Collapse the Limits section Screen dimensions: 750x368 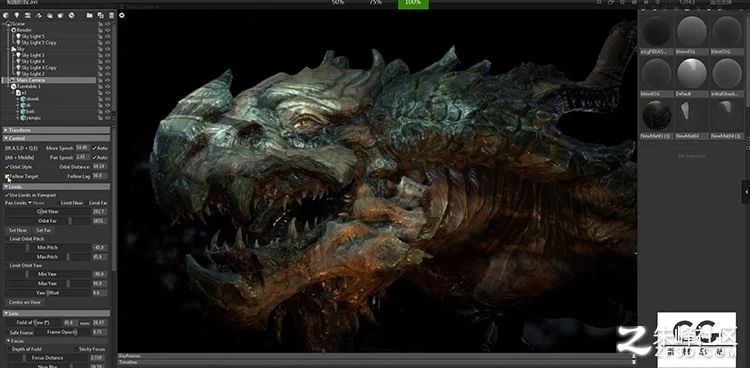point(57,187)
